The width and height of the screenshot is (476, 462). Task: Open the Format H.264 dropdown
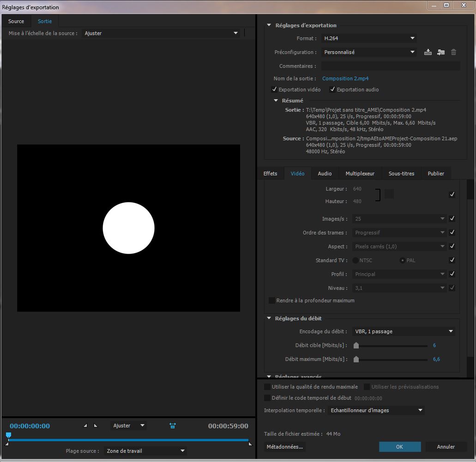click(369, 38)
